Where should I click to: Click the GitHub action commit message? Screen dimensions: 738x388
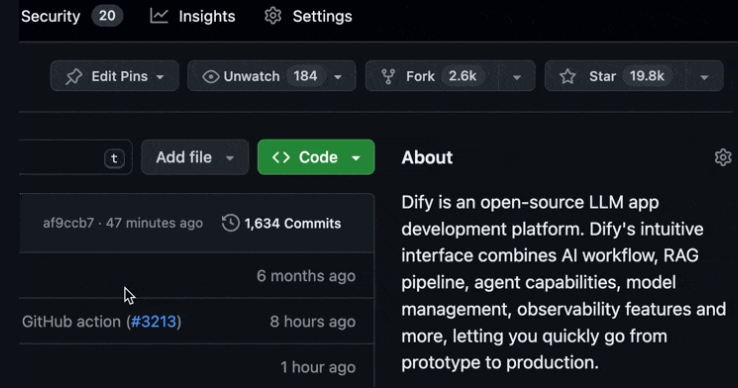click(72, 322)
